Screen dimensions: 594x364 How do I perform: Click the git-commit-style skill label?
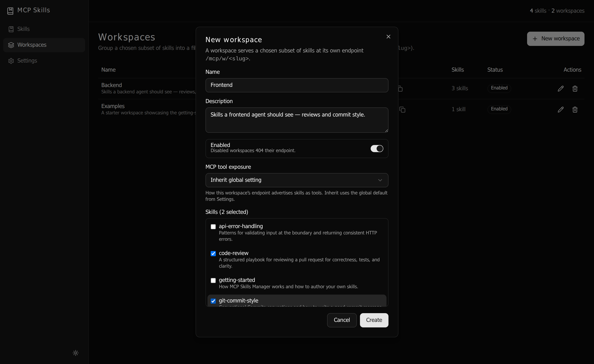point(238,301)
